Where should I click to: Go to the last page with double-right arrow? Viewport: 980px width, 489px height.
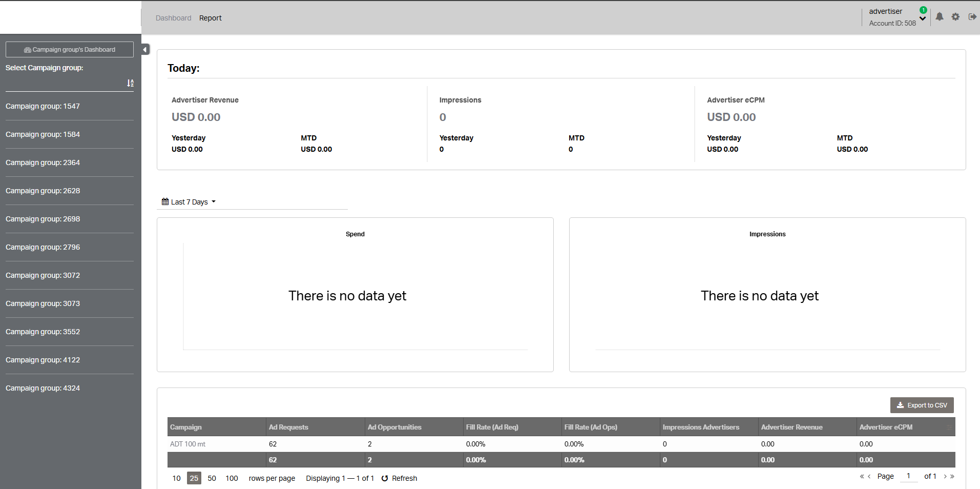(952, 476)
